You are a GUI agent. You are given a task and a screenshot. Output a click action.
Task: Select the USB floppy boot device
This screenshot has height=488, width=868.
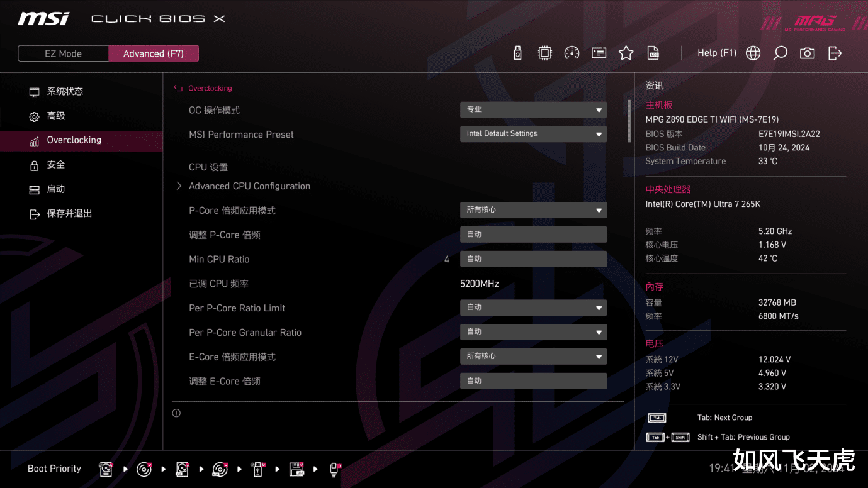(296, 469)
